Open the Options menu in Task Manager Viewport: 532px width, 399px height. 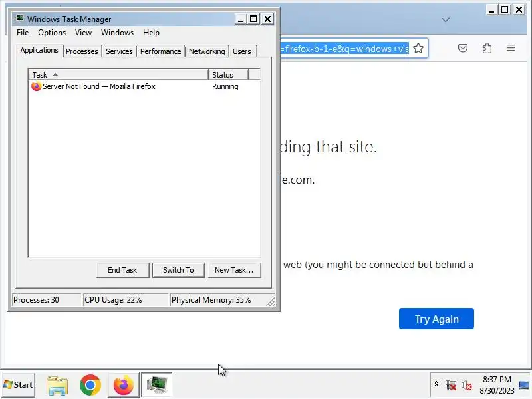point(52,33)
